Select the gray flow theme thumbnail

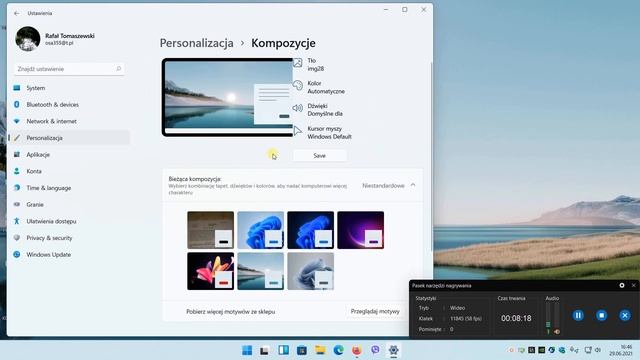click(311, 271)
